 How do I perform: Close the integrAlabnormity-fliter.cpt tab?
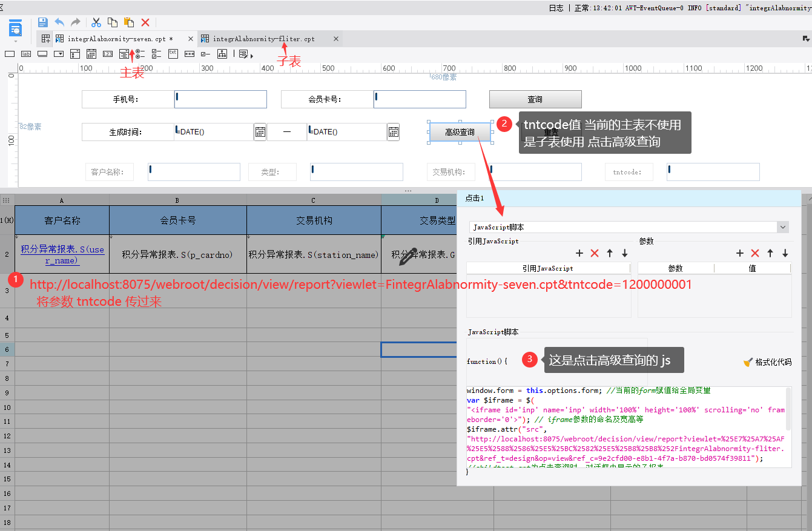pos(336,39)
